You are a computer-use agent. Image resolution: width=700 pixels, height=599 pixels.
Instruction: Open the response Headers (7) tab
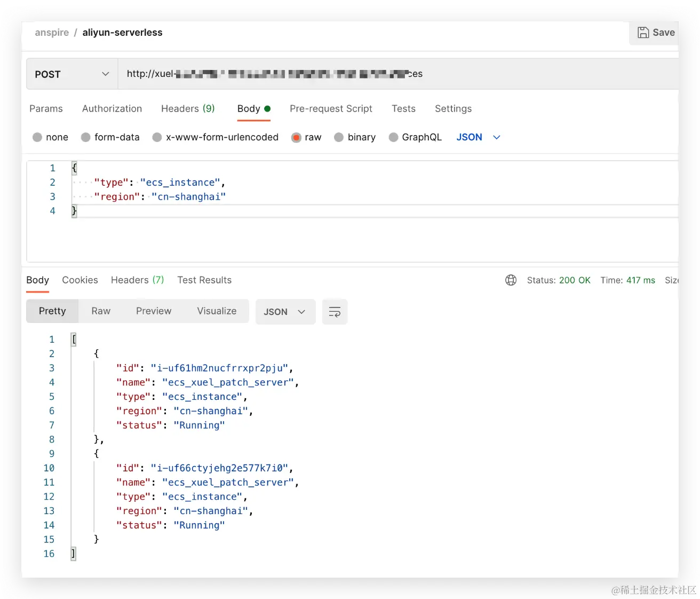pos(137,280)
